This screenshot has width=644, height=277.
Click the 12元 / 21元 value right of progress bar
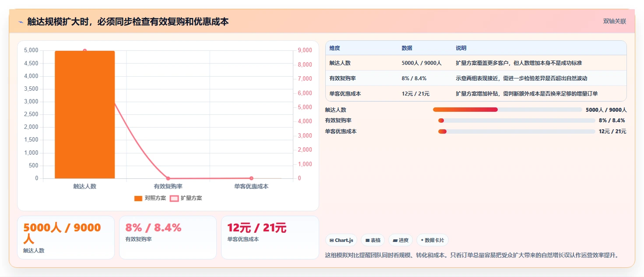click(612, 131)
